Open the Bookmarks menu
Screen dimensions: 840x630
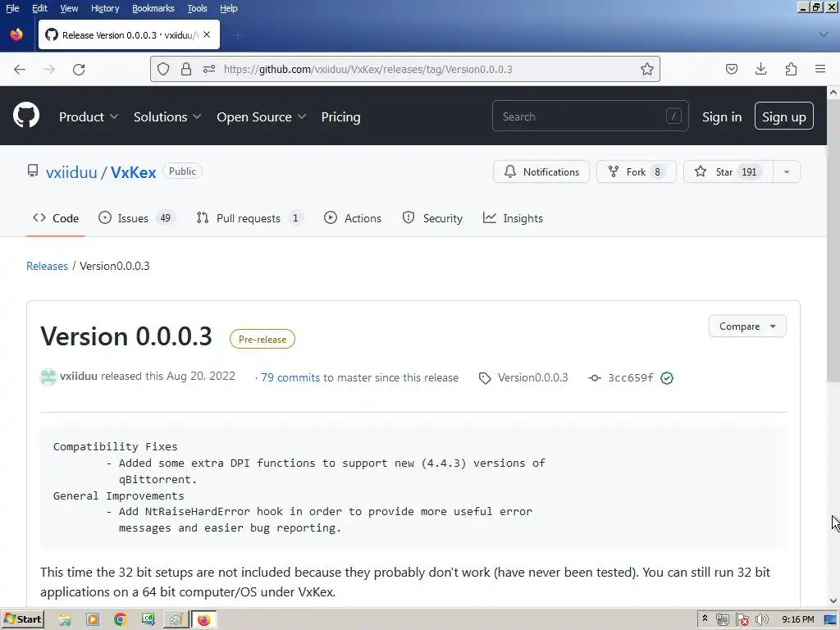pos(153,8)
